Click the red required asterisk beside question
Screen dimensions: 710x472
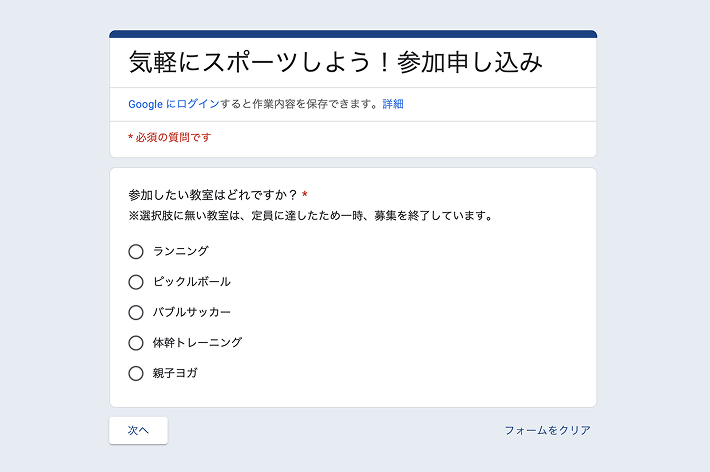pyautogui.click(x=305, y=195)
